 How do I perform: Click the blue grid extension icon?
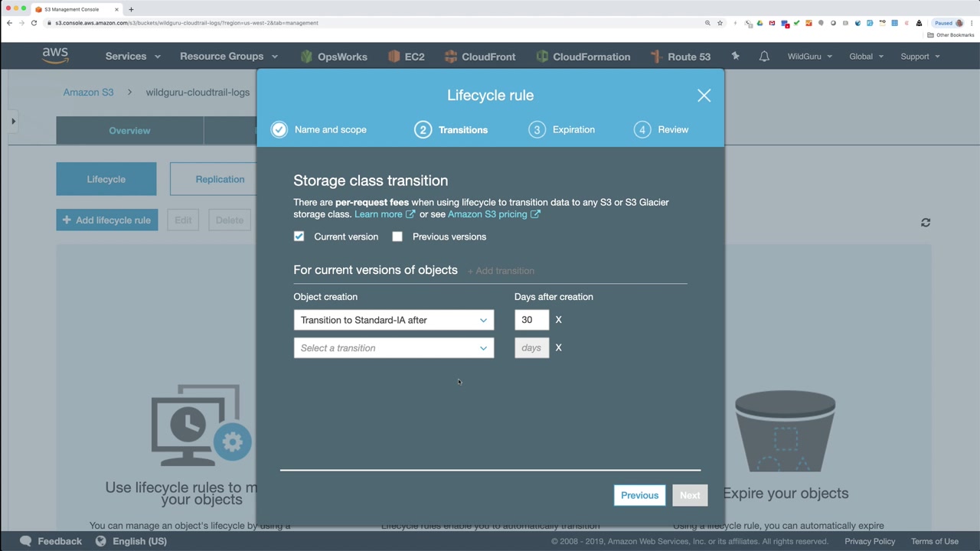894,23
